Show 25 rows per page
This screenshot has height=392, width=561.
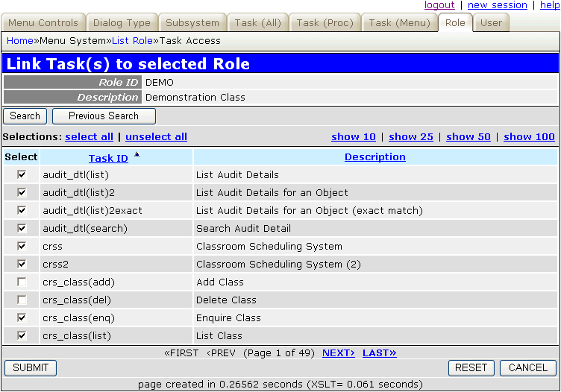(411, 137)
